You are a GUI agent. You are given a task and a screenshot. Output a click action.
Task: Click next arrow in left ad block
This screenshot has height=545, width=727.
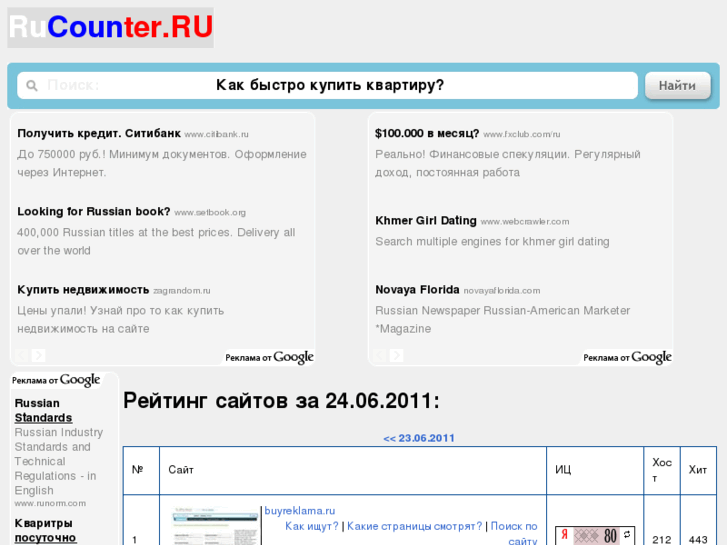[x=38, y=355]
